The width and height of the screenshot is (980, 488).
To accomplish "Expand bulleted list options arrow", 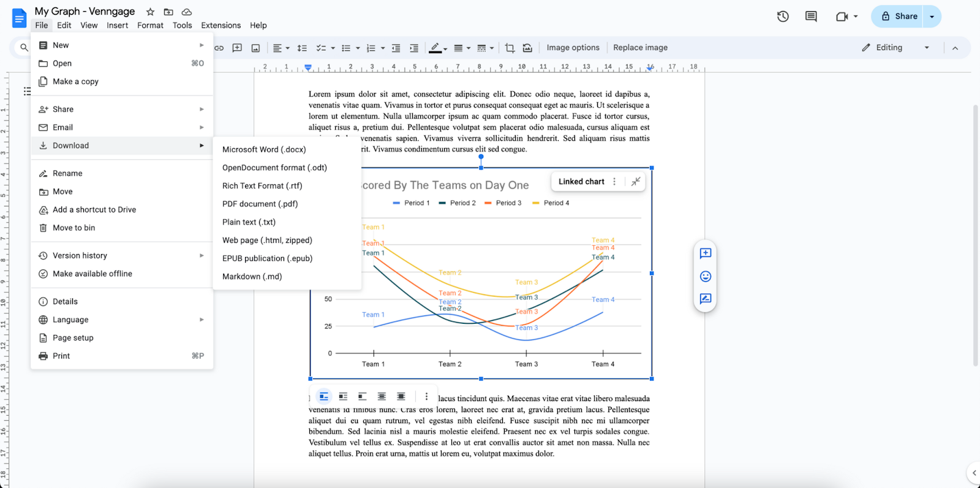I will pyautogui.click(x=358, y=48).
